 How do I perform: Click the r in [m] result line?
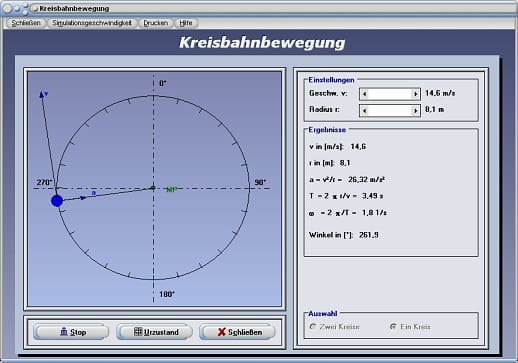click(x=330, y=163)
